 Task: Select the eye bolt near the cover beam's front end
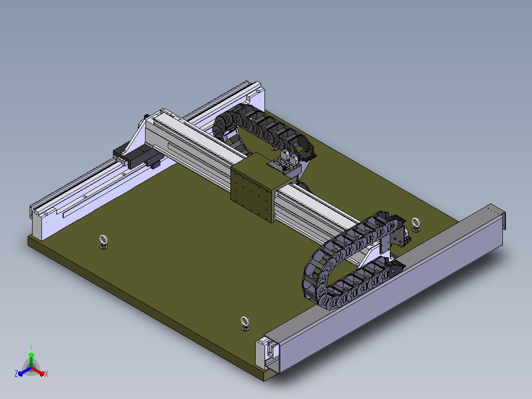(x=245, y=323)
